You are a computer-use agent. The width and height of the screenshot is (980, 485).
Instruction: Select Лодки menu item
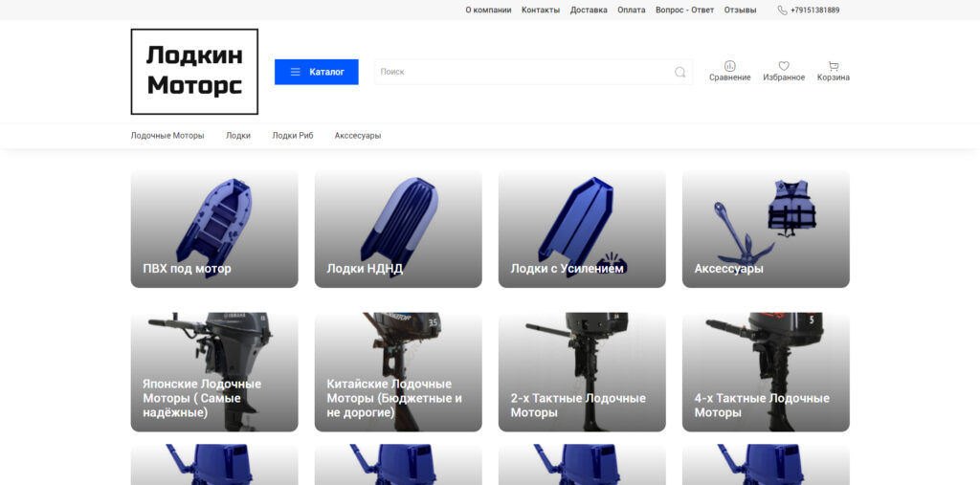238,136
